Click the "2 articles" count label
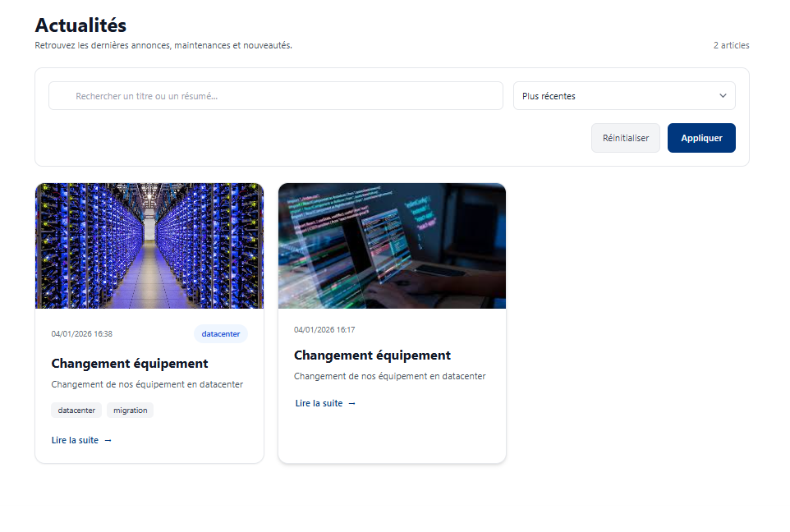Viewport: 790px width, 532px height. (730, 46)
